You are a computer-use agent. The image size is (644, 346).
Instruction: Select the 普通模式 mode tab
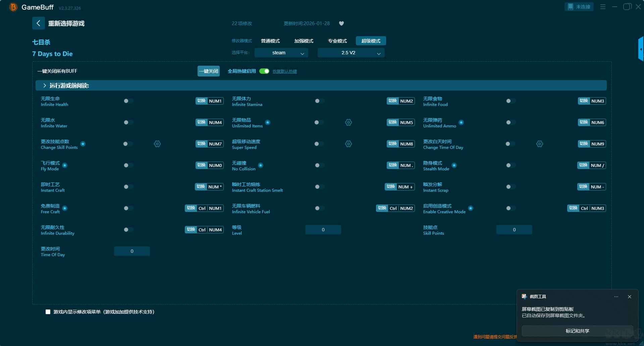pos(270,41)
